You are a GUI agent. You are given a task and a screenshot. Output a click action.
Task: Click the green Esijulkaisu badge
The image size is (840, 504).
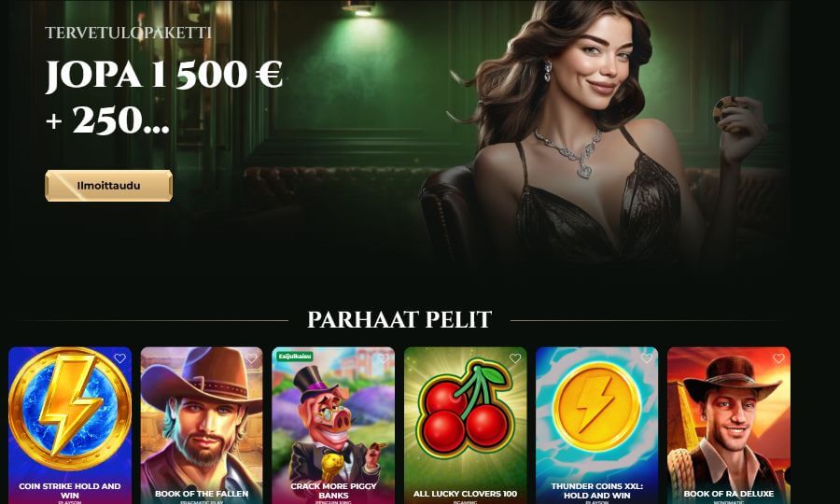[295, 357]
